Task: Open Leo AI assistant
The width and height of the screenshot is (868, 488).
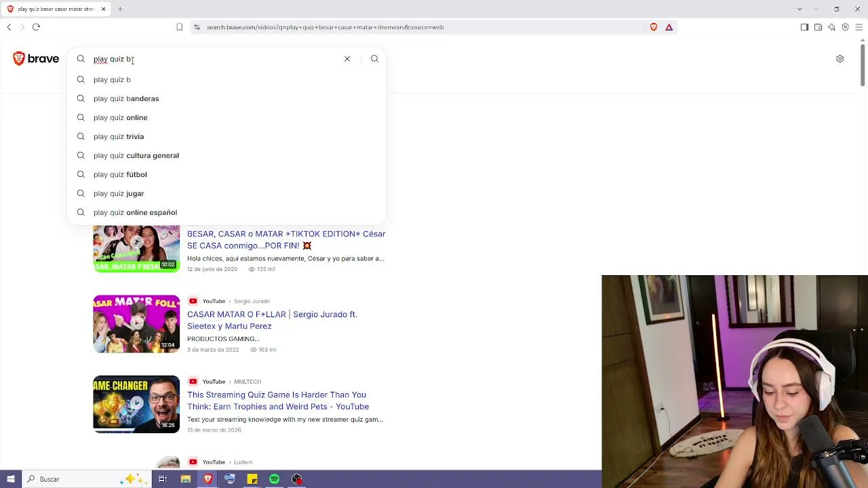Action: click(x=831, y=27)
